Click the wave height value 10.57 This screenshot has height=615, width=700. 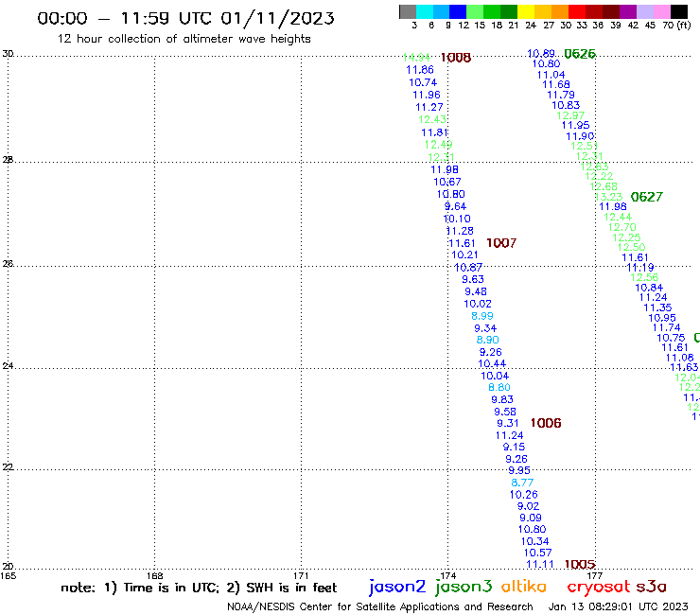538,553
